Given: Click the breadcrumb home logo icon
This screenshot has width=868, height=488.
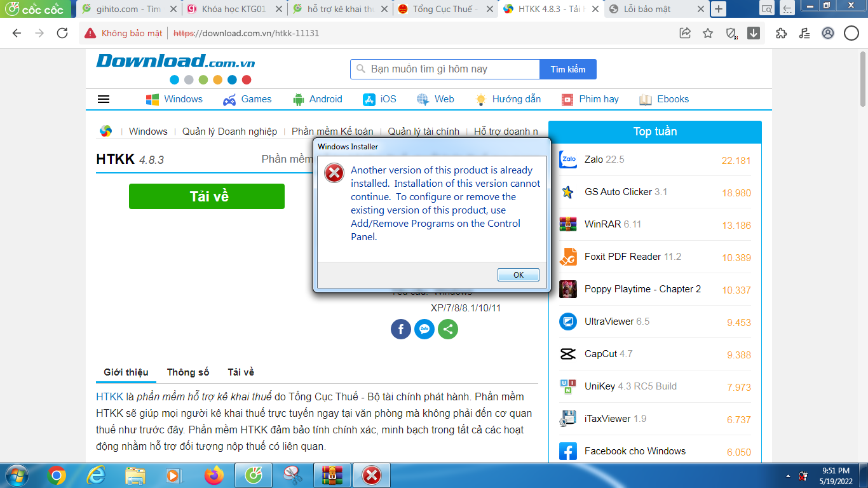Looking at the screenshot, I should click(x=105, y=132).
